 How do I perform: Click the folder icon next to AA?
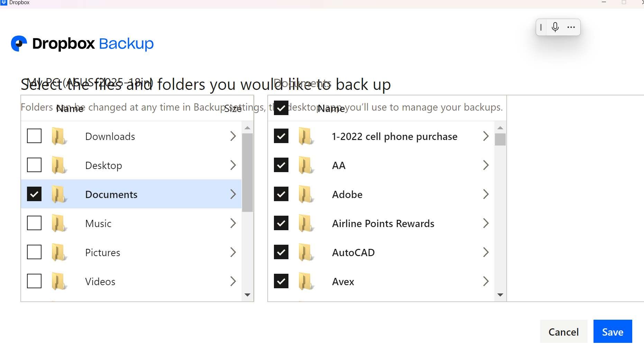tap(306, 165)
